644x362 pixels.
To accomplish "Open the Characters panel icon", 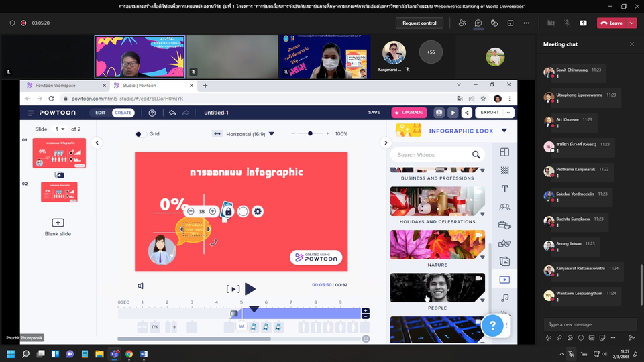I will [504, 207].
